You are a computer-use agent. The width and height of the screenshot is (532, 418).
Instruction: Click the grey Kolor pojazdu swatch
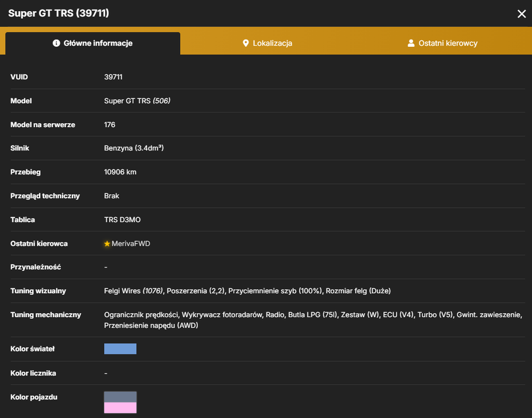point(120,397)
